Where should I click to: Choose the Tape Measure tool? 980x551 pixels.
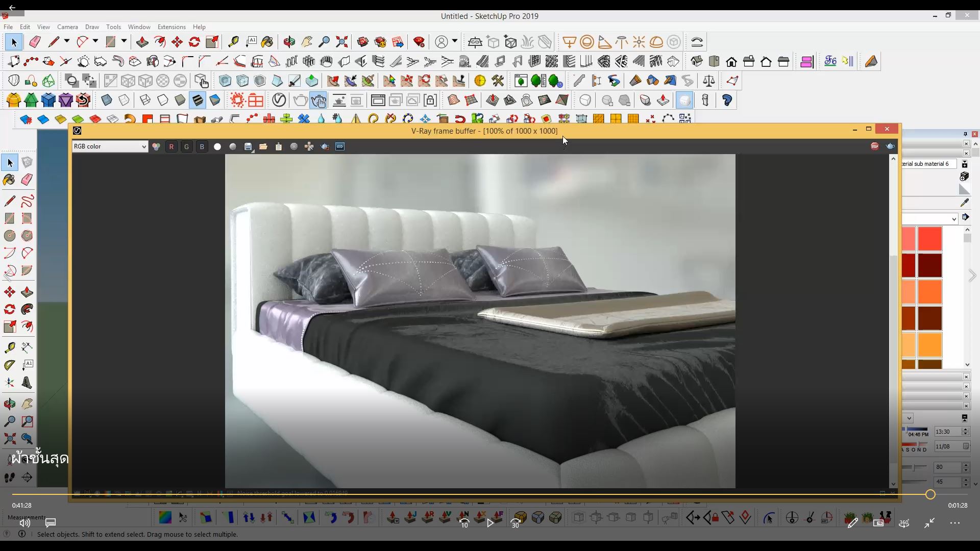pos(9,348)
